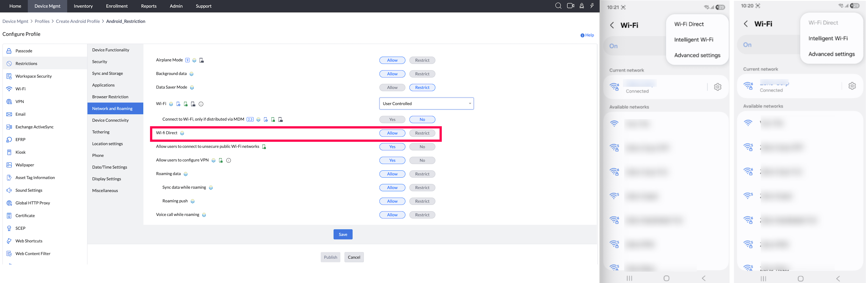868x283 pixels.
Task: Click the lightning bolt quick actions icon
Action: click(592, 6)
